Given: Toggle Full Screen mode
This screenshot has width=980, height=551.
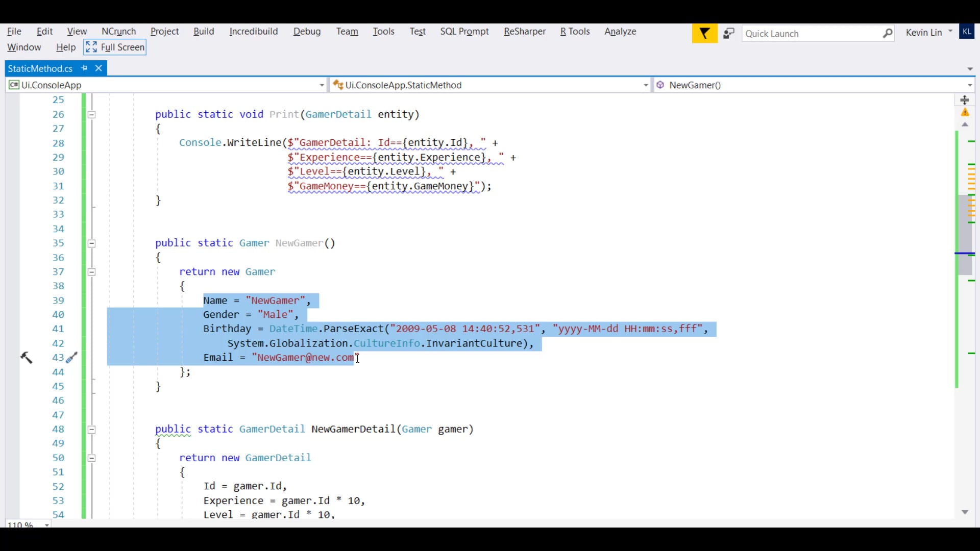Looking at the screenshot, I should (x=115, y=47).
